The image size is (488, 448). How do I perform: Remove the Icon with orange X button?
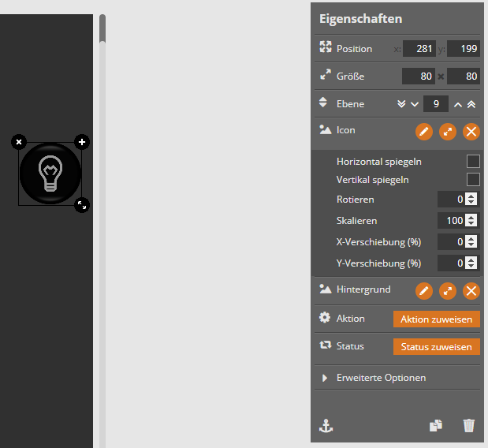(471, 132)
